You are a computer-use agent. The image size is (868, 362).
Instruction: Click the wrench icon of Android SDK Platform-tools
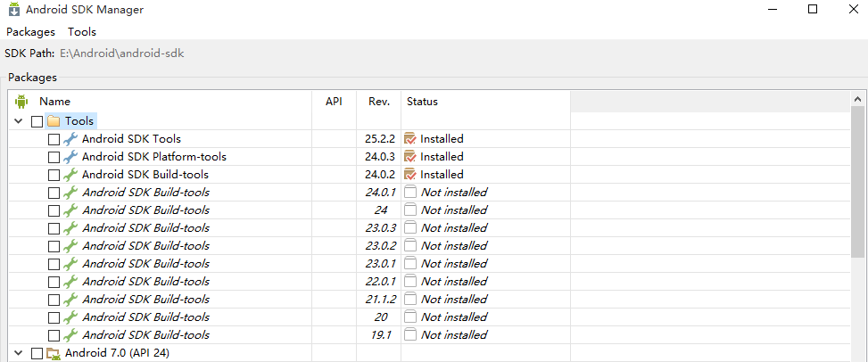(70, 157)
